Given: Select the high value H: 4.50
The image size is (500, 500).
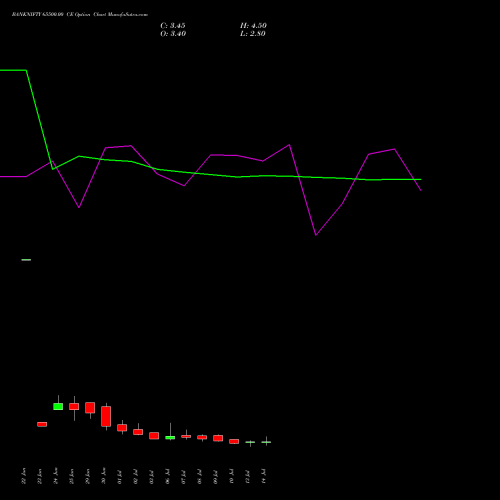Looking at the screenshot, I should click(253, 26).
